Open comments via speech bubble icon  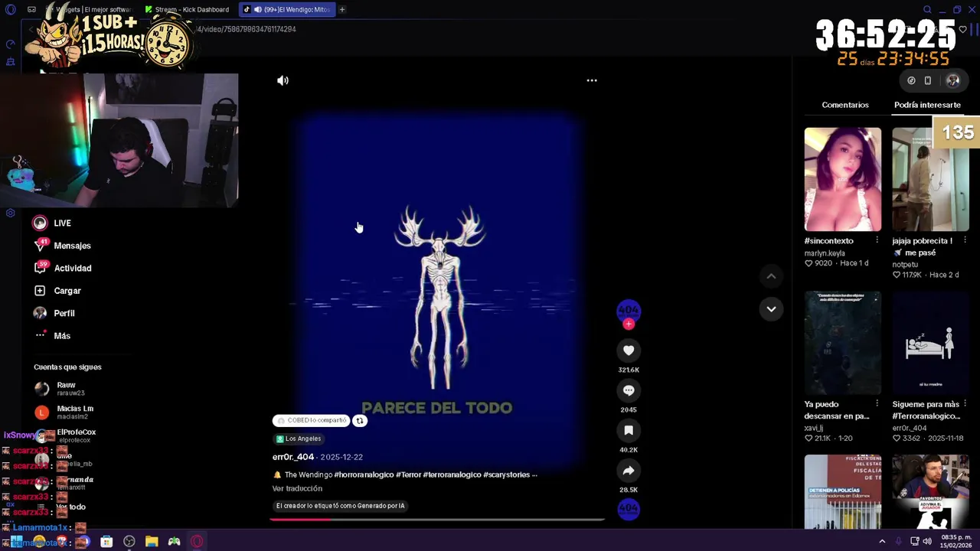[x=629, y=390]
